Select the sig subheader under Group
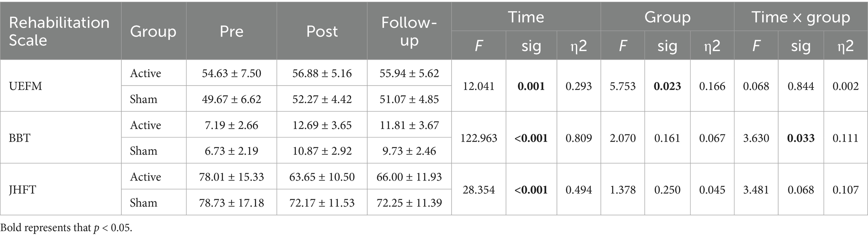Screen dimensions: 868x237 [x=667, y=46]
